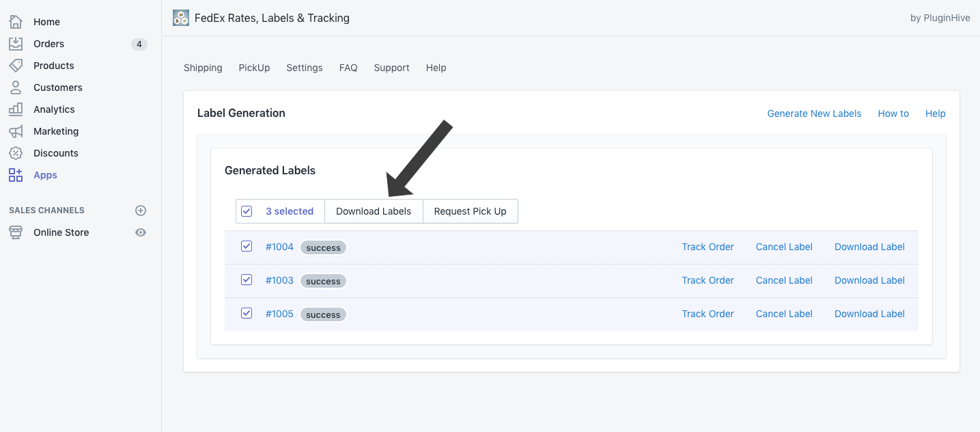Open the PickUp tab
980x432 pixels.
[x=254, y=68]
